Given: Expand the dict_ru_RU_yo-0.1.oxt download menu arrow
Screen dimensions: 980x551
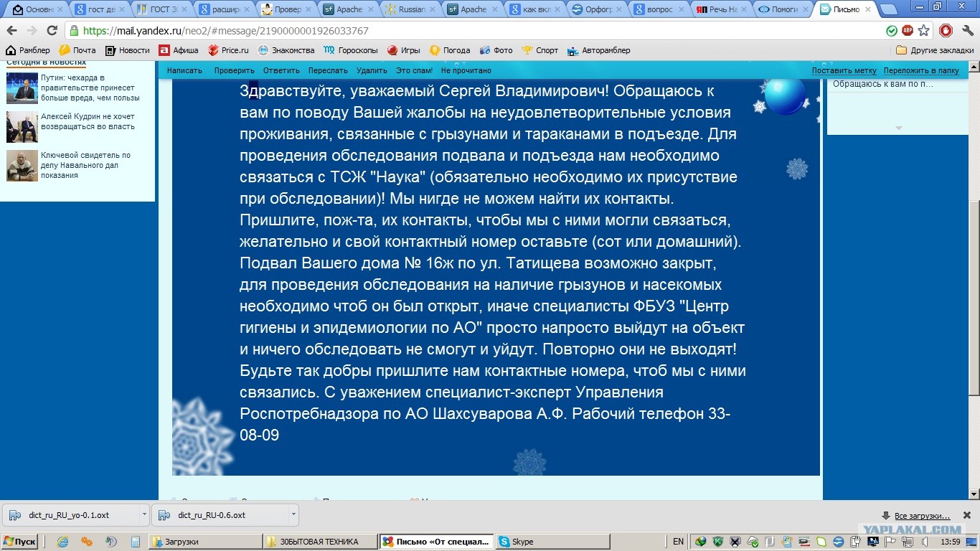Looking at the screenshot, I should pyautogui.click(x=144, y=515).
